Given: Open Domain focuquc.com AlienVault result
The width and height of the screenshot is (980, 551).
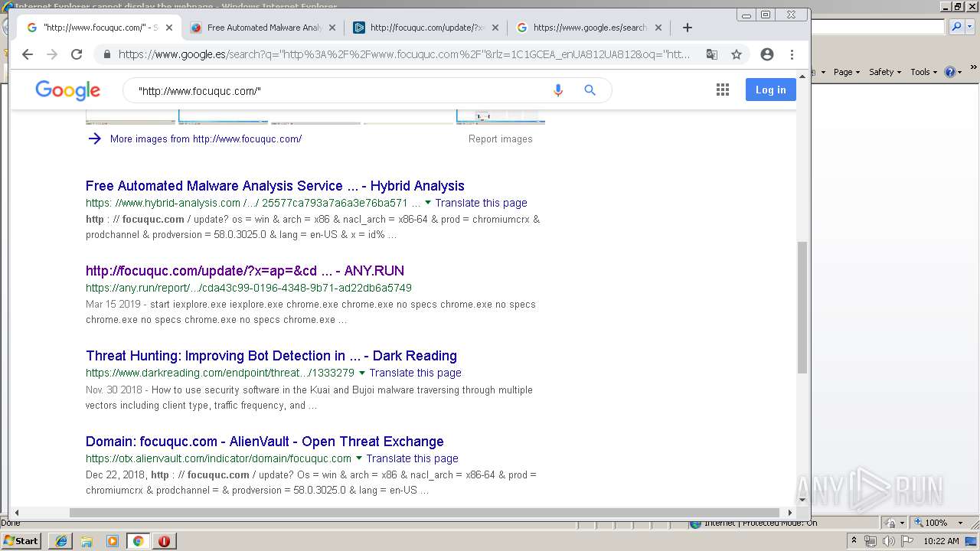Looking at the screenshot, I should [x=265, y=442].
